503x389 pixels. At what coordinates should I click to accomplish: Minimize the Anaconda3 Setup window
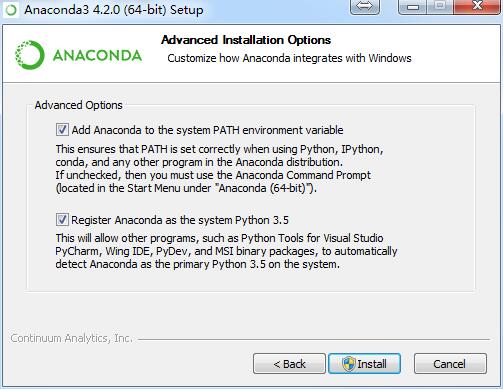(x=413, y=7)
